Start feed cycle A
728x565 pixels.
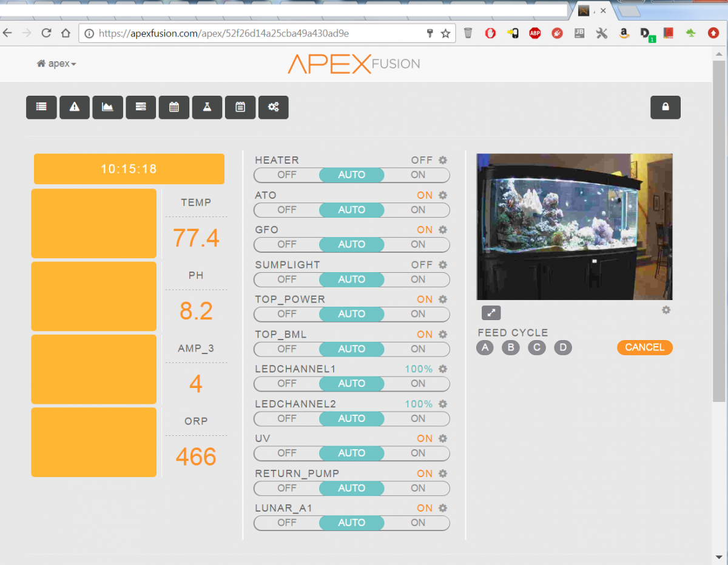[485, 347]
